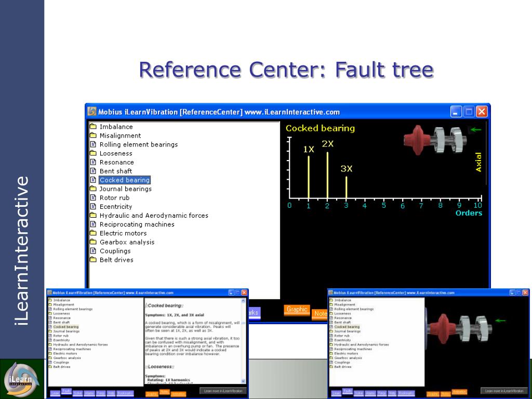Click the iLearn Interactive logo on the slide
Viewport: 532px width, 399px height.
(x=21, y=379)
